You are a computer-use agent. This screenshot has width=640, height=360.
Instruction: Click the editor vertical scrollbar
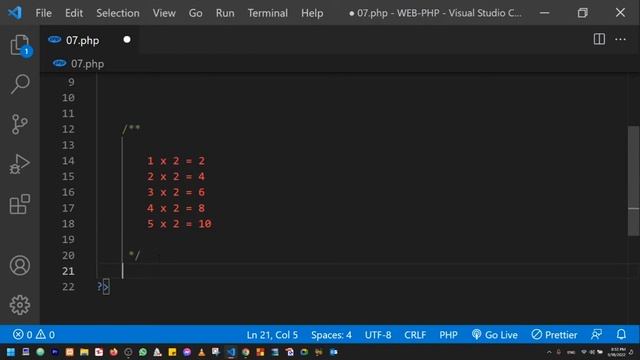tap(633, 181)
